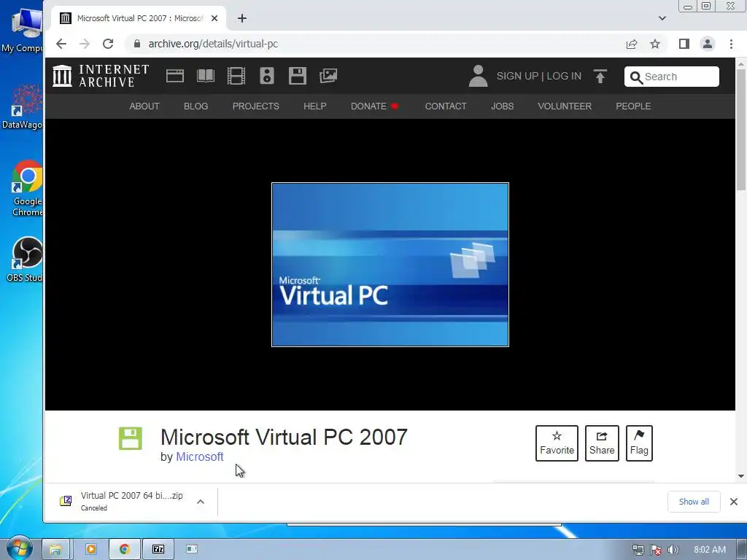Click the share page icon in the address bar
This screenshot has height=560, width=747.
tap(632, 44)
